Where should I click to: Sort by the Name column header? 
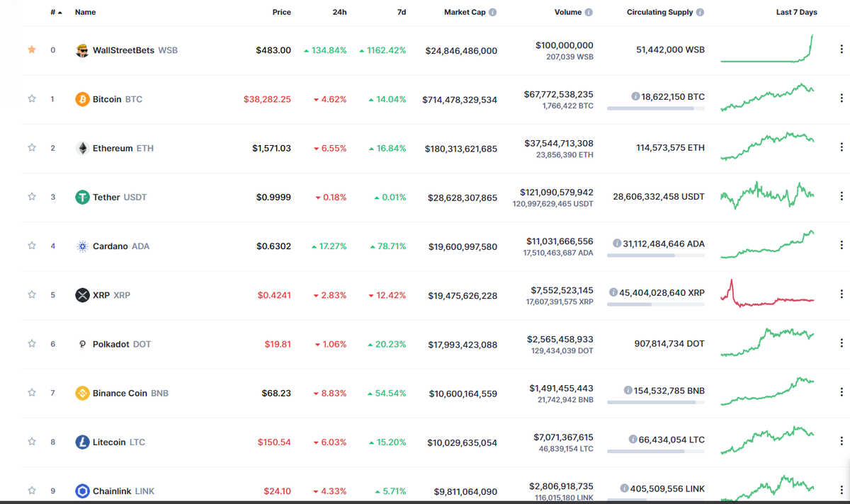coord(85,12)
